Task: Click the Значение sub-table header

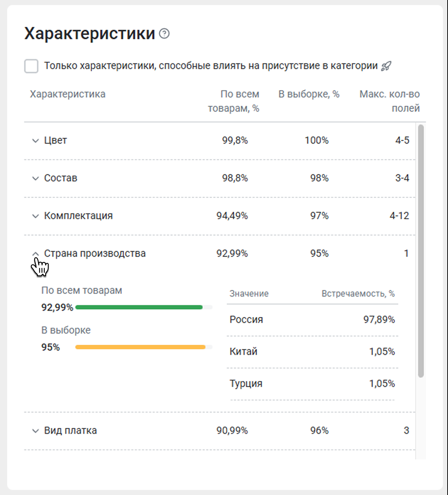Action: (249, 294)
